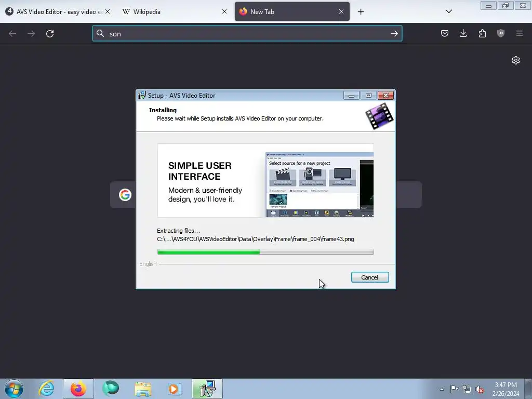Click the AVS film strip logo
The height and width of the screenshot is (399, 532).
379,116
